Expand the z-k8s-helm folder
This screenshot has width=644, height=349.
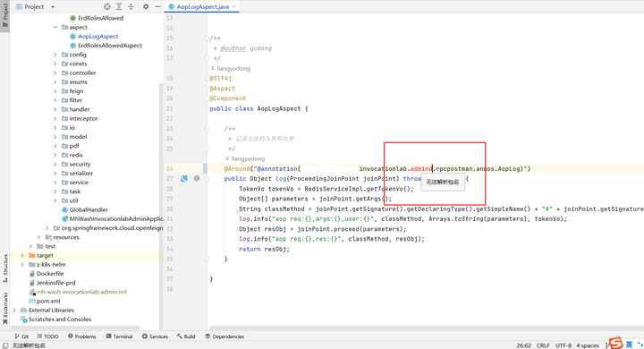(x=22, y=264)
